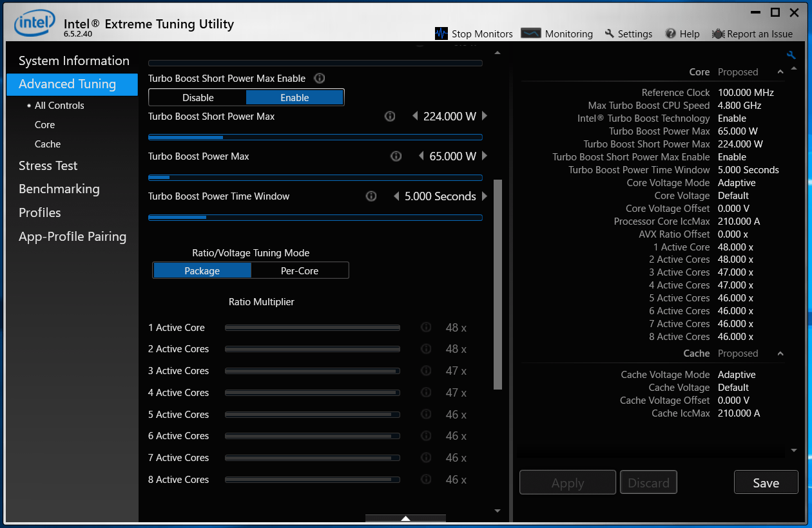Show info for Turbo Boost Power Max
The image size is (812, 528).
396,156
